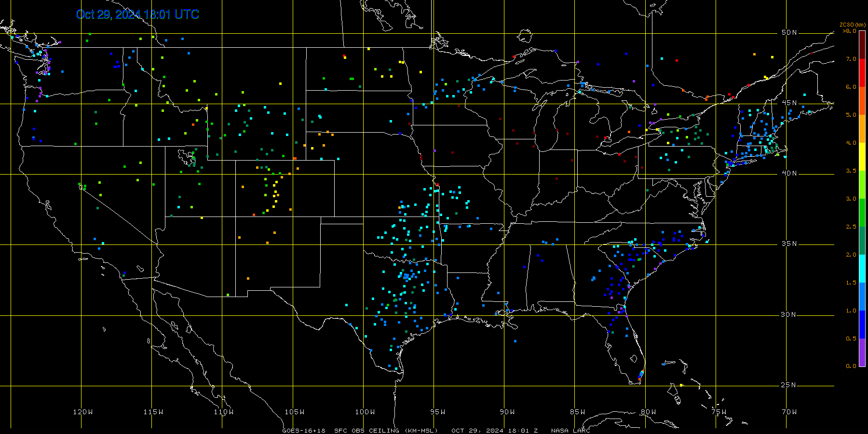The height and width of the screenshot is (434, 868).
Task: Click the orange-red 5.0-6.0 km color segment
Action: pyautogui.click(x=862, y=101)
